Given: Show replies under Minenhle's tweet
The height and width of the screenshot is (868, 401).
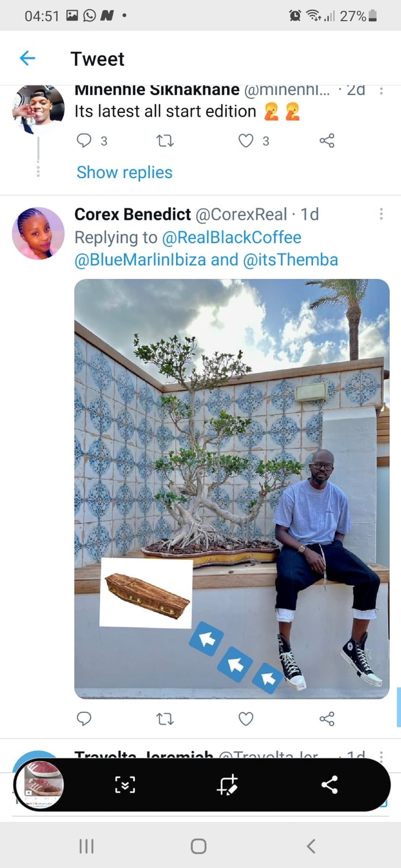Looking at the screenshot, I should [x=124, y=172].
